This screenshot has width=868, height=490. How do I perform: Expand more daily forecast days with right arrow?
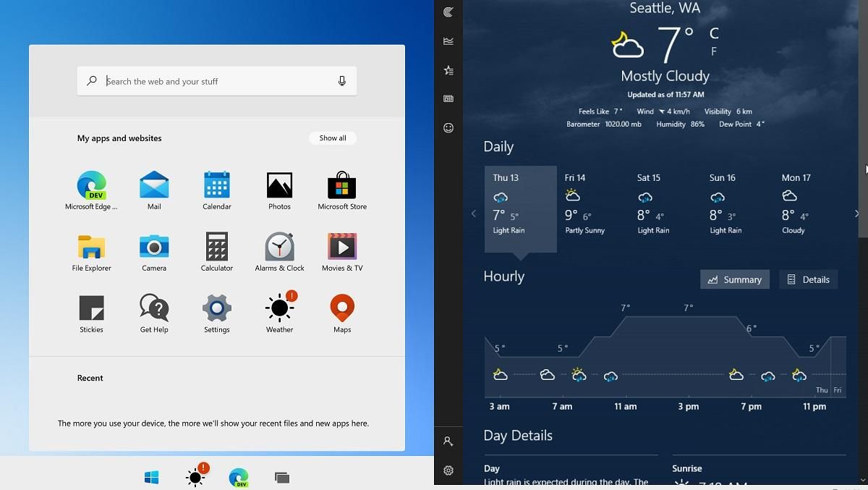pos(856,214)
